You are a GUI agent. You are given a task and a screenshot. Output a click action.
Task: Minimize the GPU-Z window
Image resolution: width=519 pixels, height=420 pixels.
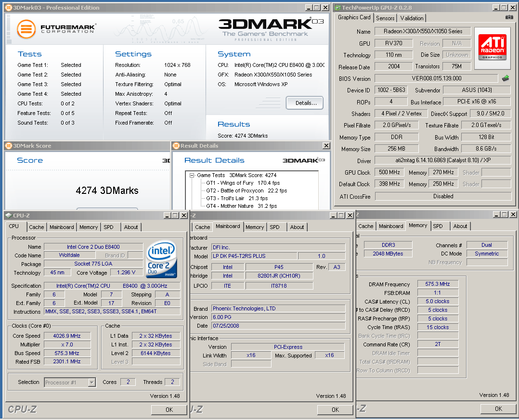click(x=496, y=8)
